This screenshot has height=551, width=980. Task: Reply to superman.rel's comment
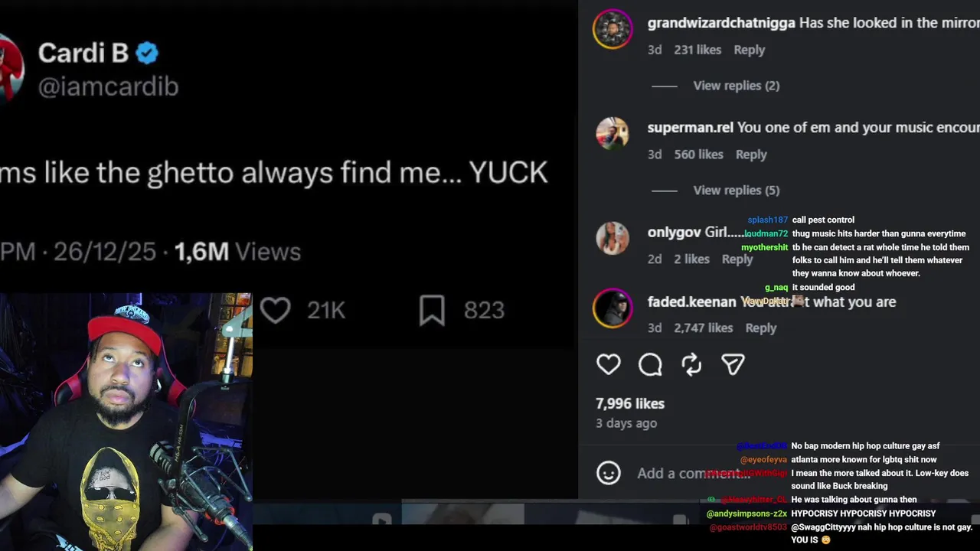tap(750, 155)
